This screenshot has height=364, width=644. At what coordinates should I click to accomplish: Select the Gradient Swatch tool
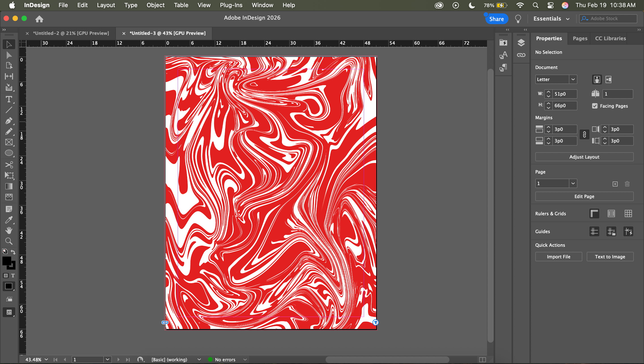tap(9, 186)
